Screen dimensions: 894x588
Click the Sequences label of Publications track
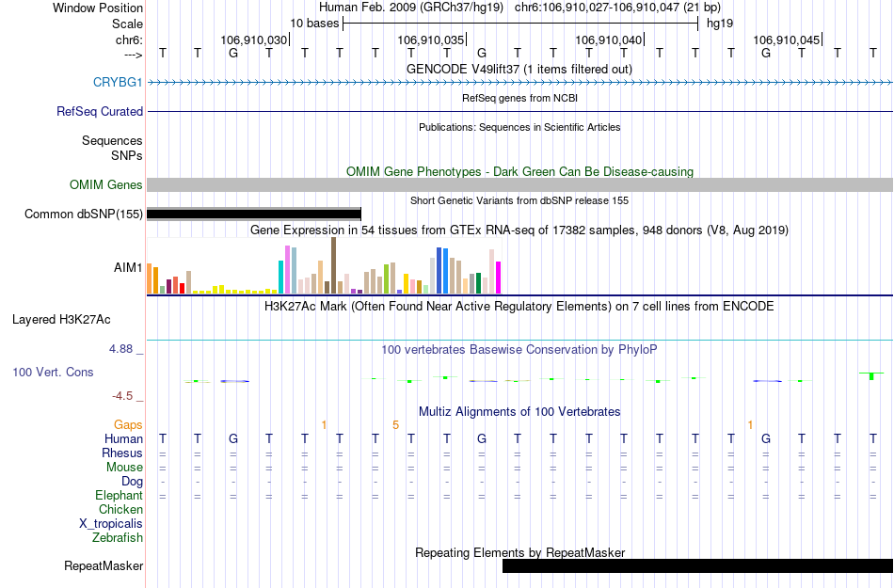pos(112,140)
